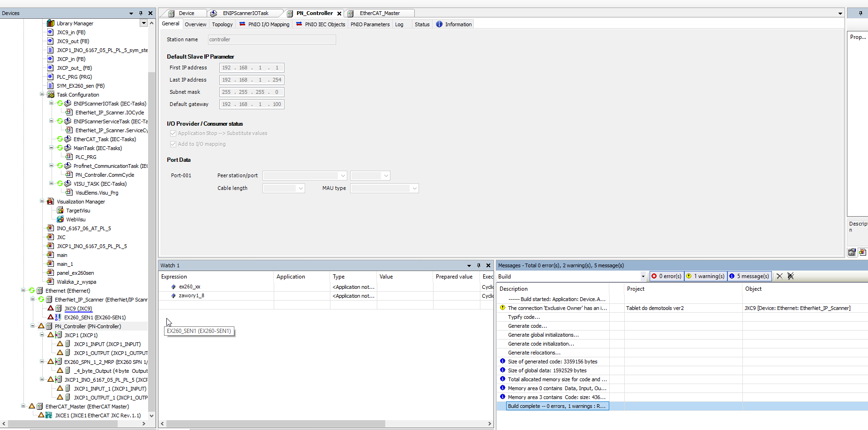
Task: Pin the Devices panel using pin icon
Action: (x=141, y=13)
